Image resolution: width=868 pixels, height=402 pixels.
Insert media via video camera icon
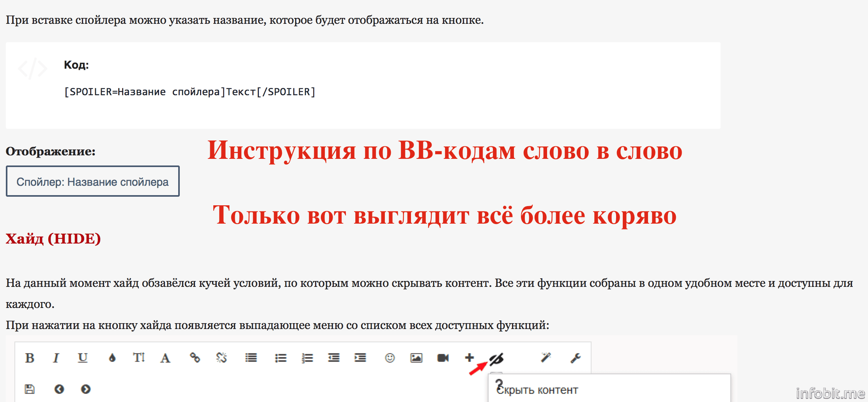[443, 358]
